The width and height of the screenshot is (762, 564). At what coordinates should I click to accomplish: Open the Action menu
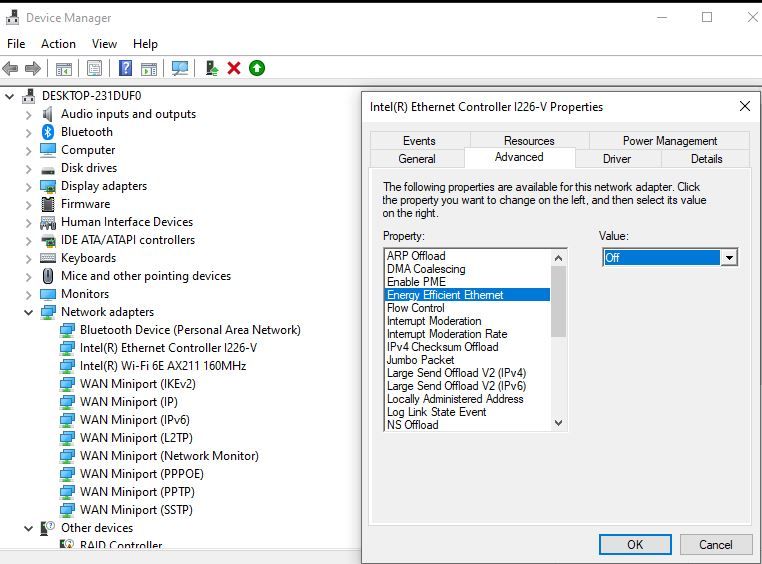[58, 44]
